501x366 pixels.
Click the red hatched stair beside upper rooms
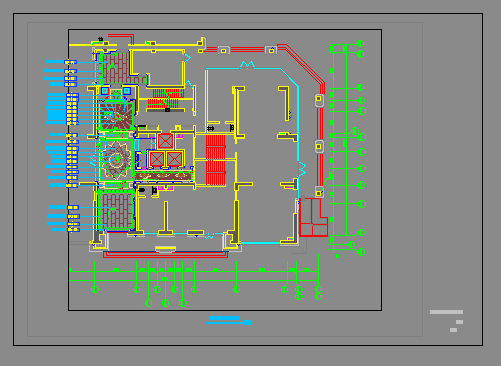(x=165, y=99)
